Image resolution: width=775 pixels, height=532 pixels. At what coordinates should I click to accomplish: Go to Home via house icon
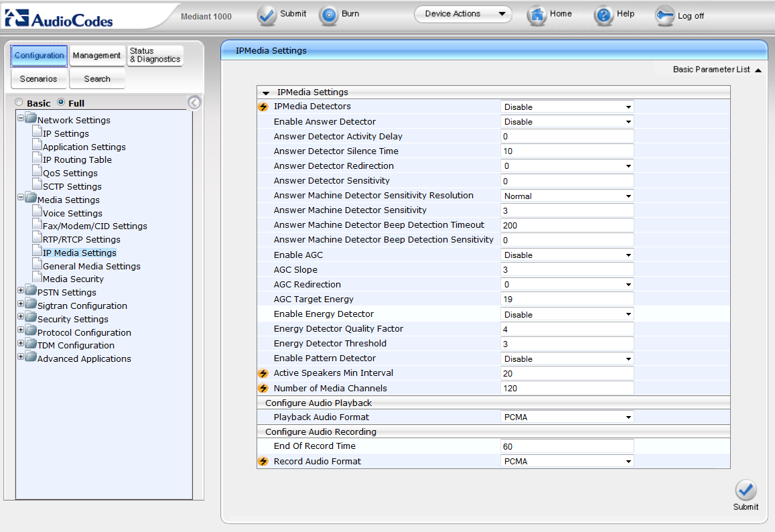pyautogui.click(x=537, y=15)
